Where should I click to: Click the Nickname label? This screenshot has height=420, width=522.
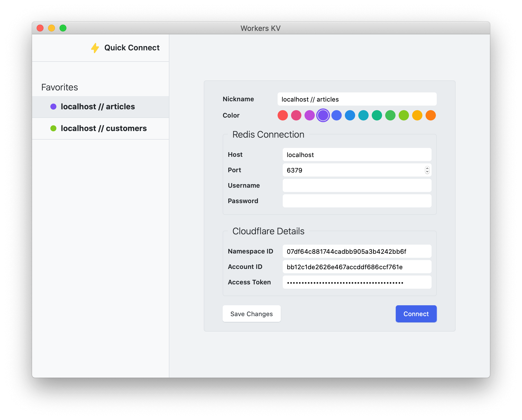pyautogui.click(x=238, y=99)
